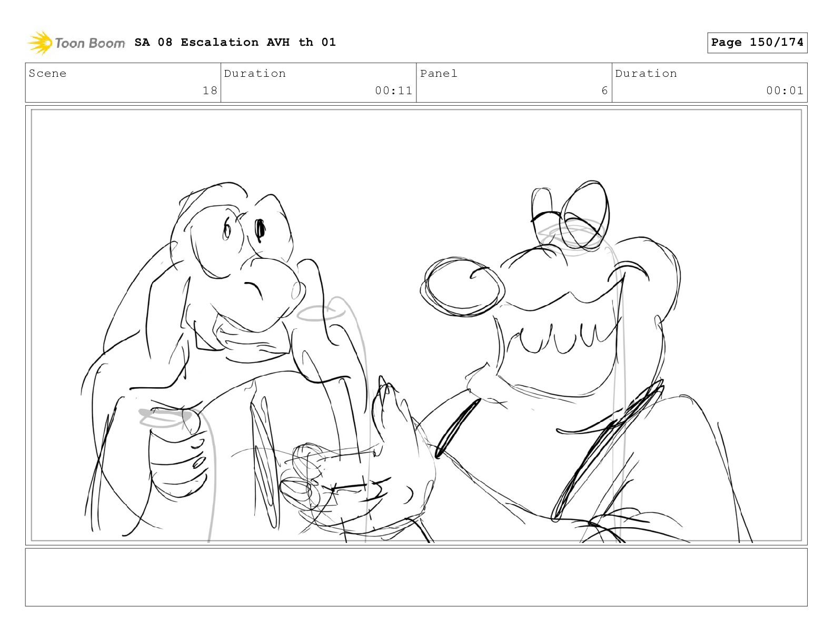The height and width of the screenshot is (644, 834).
Task: Click the panel duration value '00:01'
Action: (785, 90)
